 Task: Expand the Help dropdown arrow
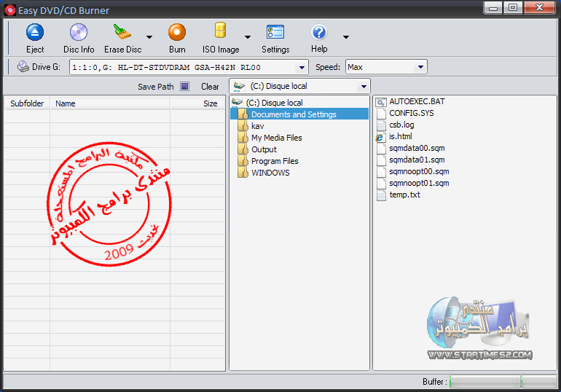[345, 37]
